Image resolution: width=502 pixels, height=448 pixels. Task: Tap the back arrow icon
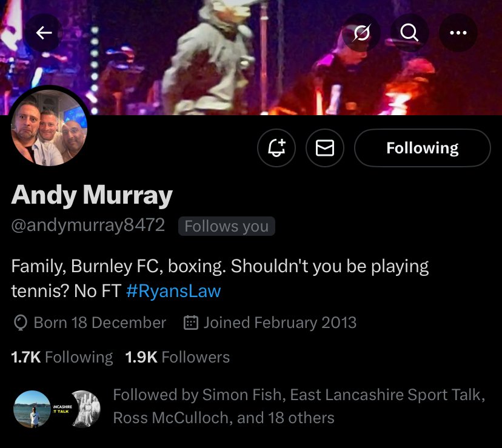coord(44,33)
